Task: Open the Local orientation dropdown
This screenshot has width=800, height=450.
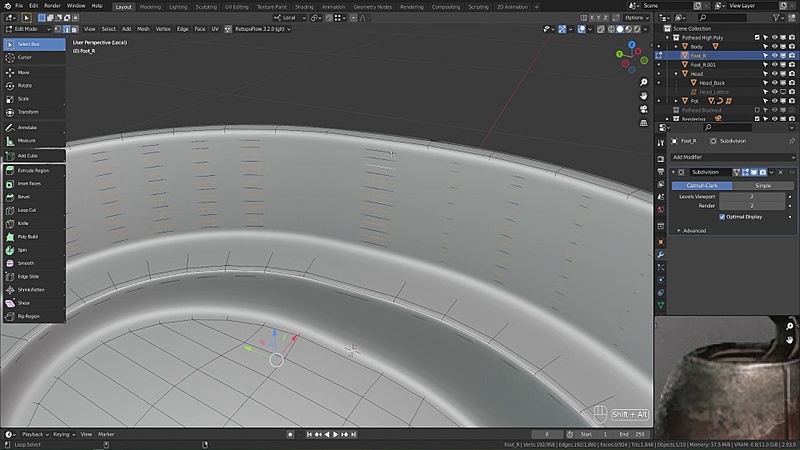Action: click(x=290, y=18)
